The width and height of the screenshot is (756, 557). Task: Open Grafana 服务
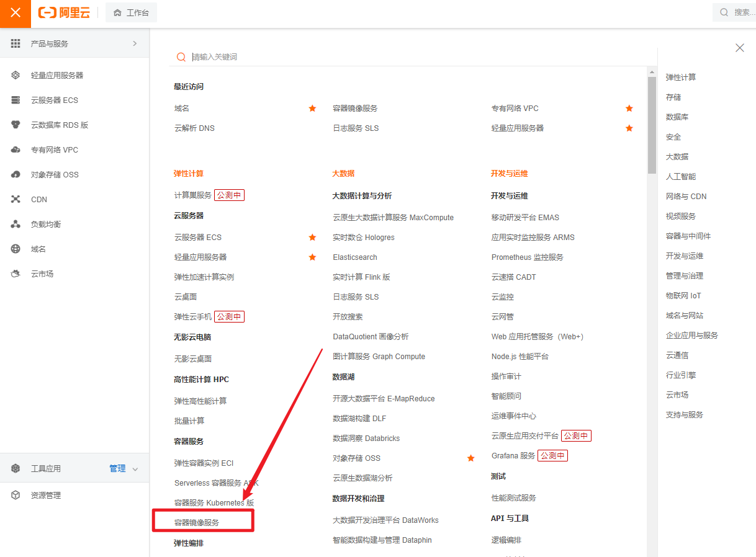[513, 455]
